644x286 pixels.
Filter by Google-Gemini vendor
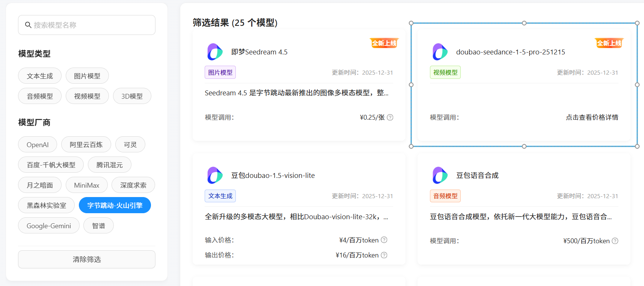(49, 226)
